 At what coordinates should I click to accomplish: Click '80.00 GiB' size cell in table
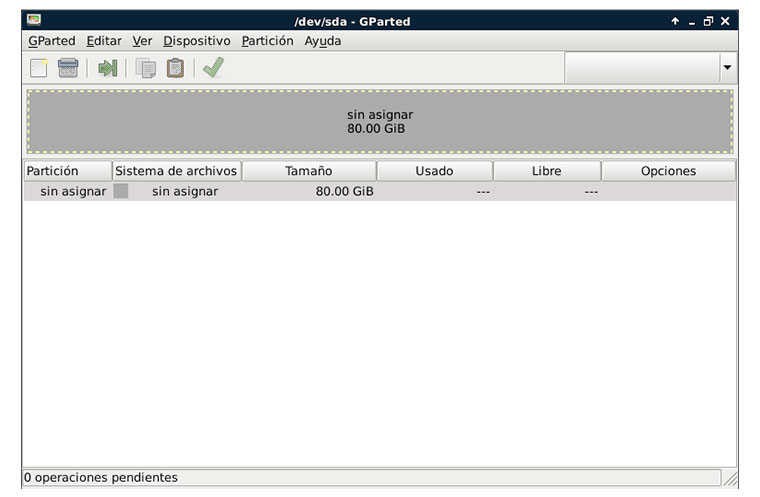(x=345, y=192)
